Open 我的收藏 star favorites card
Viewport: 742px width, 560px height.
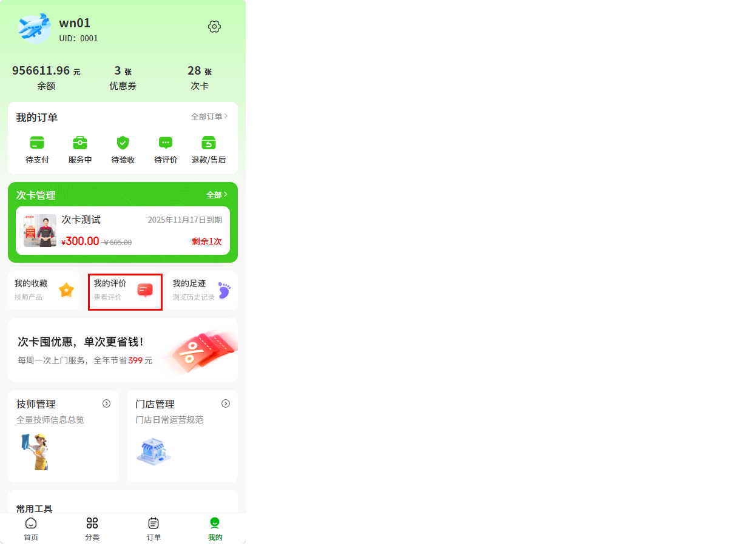(x=44, y=291)
